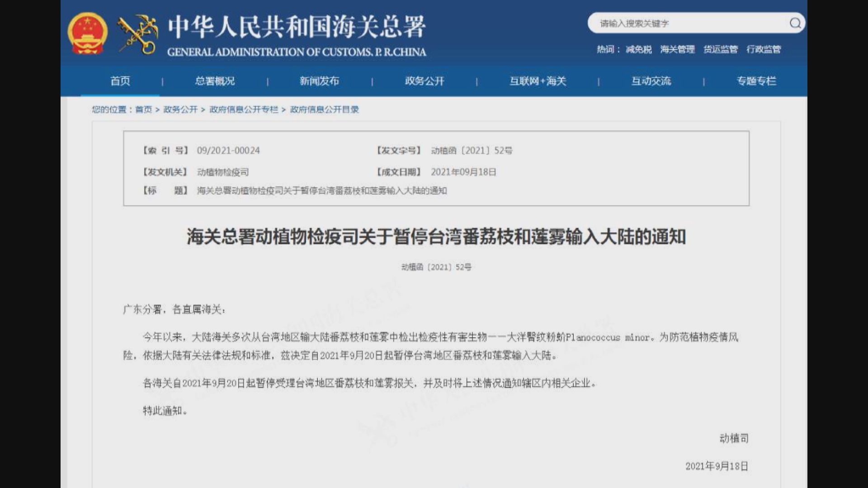Screen dimensions: 868x488
Task: Click the 减免税 hot keyword link
Action: click(638, 50)
